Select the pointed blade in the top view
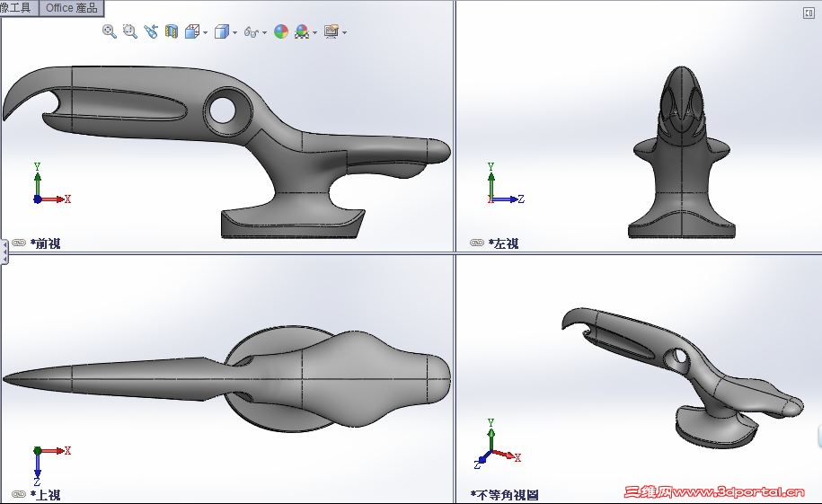This screenshot has height=504, width=822. [105, 380]
